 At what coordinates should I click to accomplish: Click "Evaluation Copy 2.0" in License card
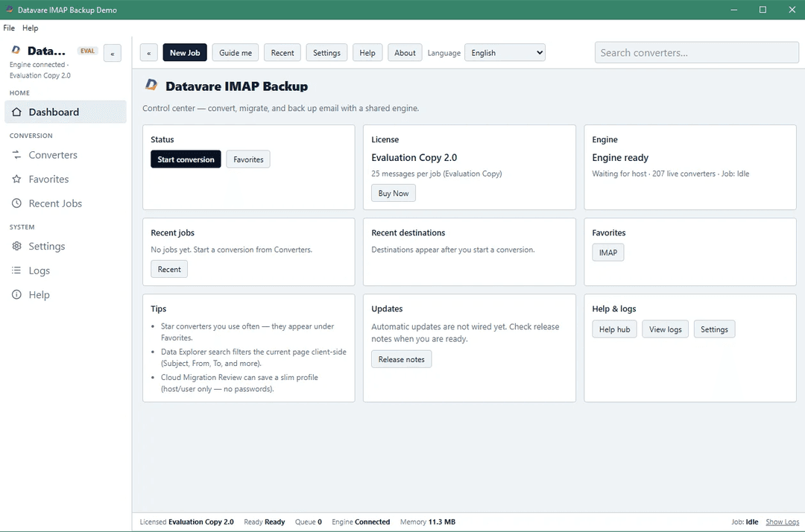[x=414, y=157]
